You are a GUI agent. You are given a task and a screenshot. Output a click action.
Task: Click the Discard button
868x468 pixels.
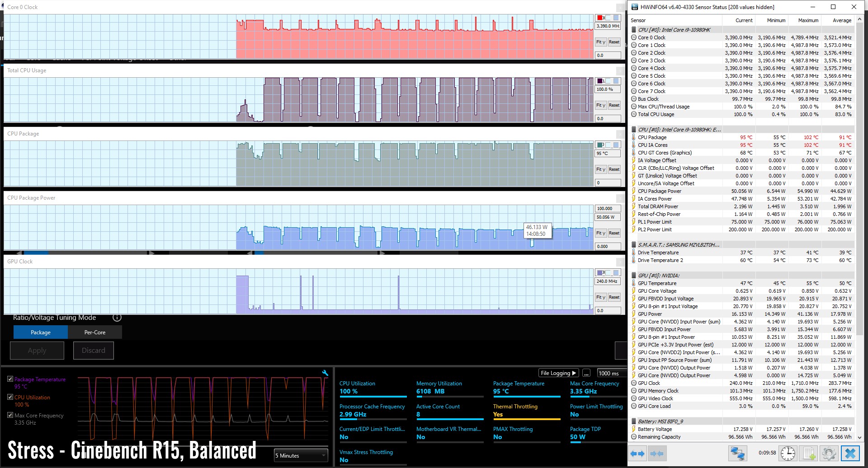(x=93, y=351)
